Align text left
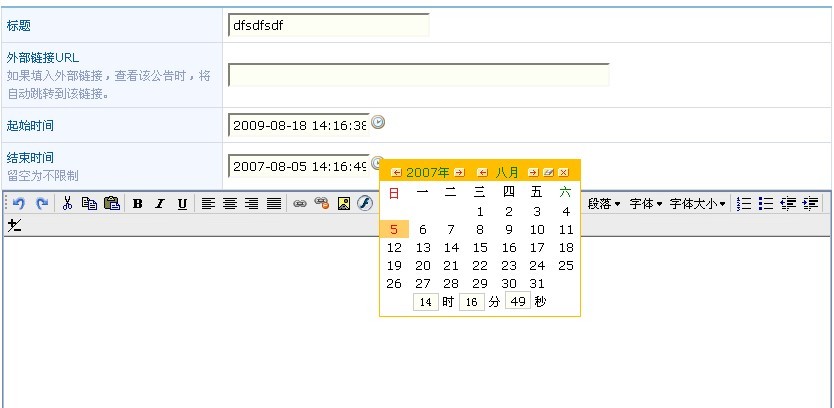Image resolution: width=834 pixels, height=408 pixels. (x=208, y=204)
